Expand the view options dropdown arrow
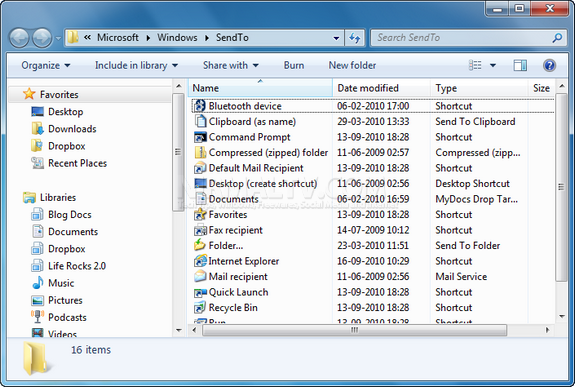The image size is (575, 387). click(x=493, y=65)
